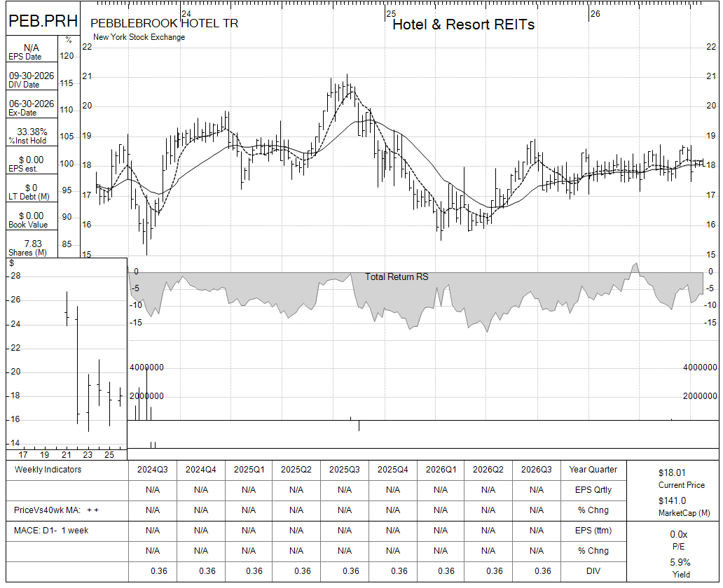723x588 pixels.
Task: Click the 24 year marker on timeline
Action: [186, 14]
